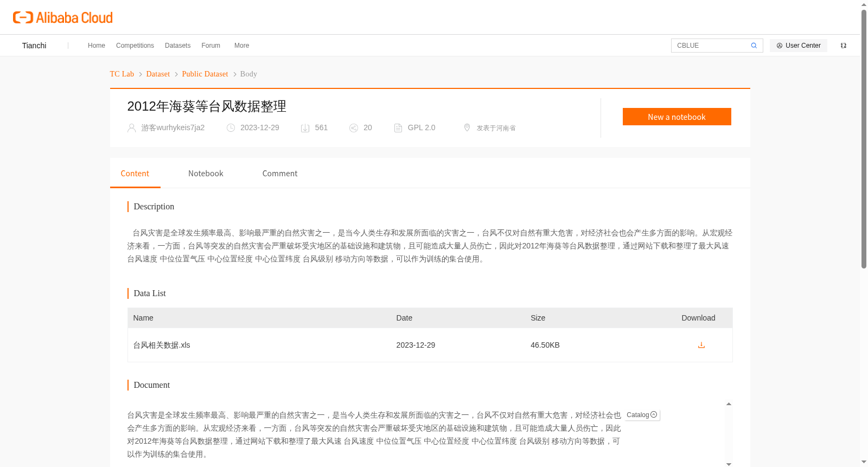Click the Date column header
Screen dimensions: 868x467
404,318
